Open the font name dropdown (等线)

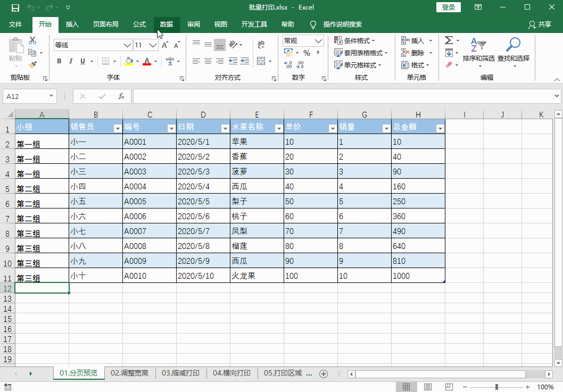(127, 45)
